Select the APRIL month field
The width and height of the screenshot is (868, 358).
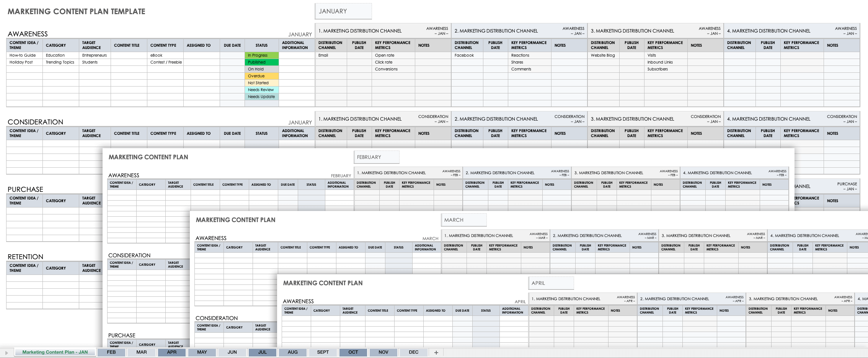(x=551, y=283)
